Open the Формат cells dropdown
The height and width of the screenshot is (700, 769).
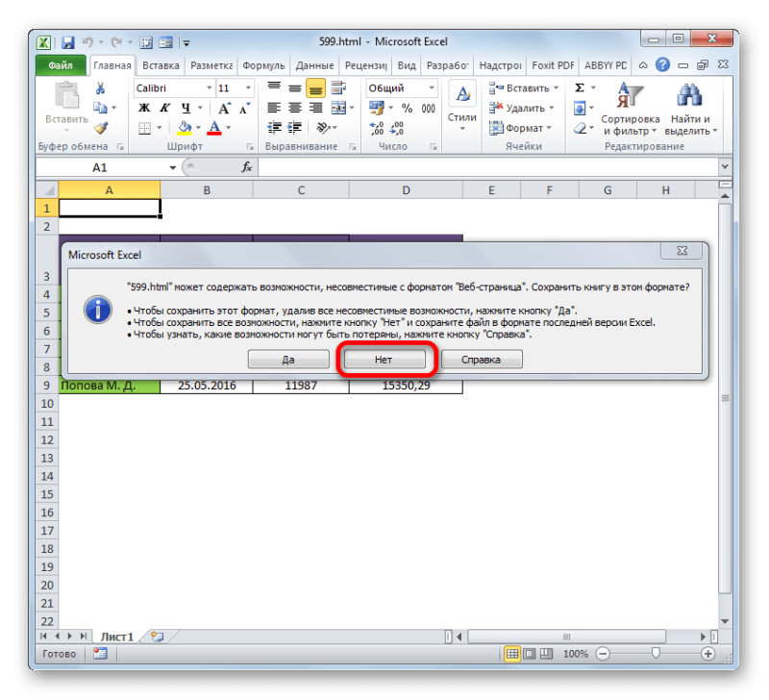click(x=520, y=128)
